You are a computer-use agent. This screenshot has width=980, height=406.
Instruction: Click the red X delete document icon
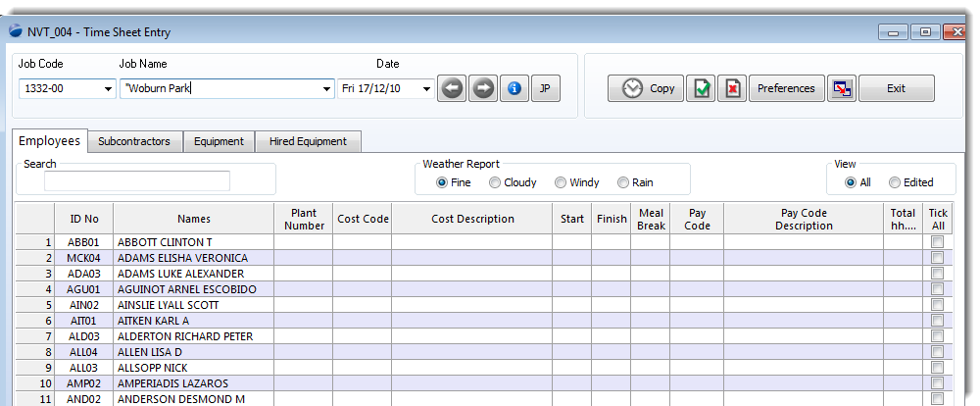[x=732, y=89]
